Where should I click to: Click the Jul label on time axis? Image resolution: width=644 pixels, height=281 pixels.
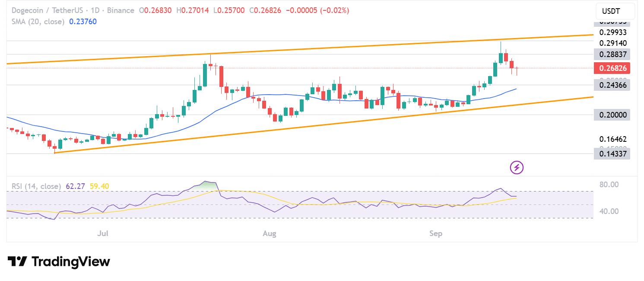coord(103,234)
